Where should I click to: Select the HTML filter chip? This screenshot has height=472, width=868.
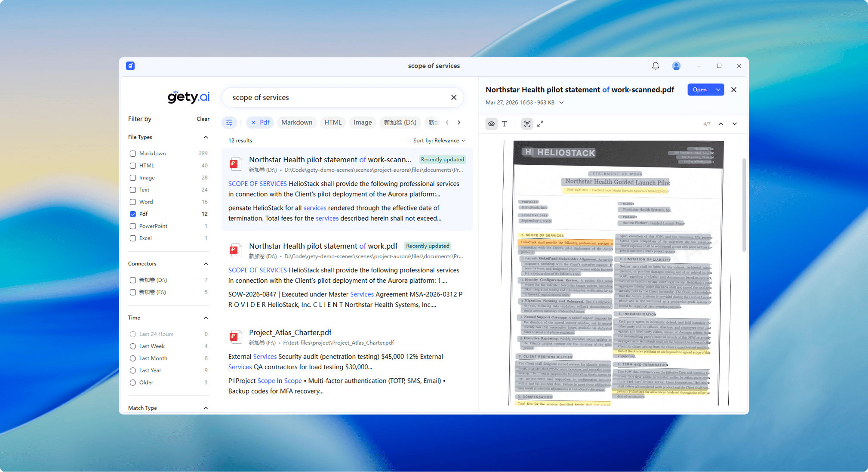[332, 123]
